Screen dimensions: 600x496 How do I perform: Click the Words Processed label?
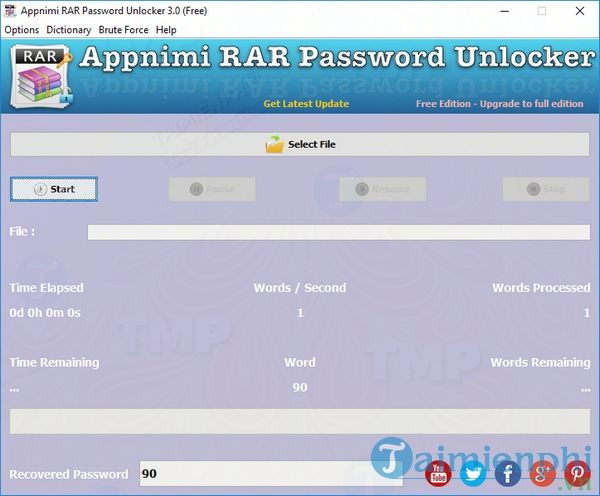point(541,288)
